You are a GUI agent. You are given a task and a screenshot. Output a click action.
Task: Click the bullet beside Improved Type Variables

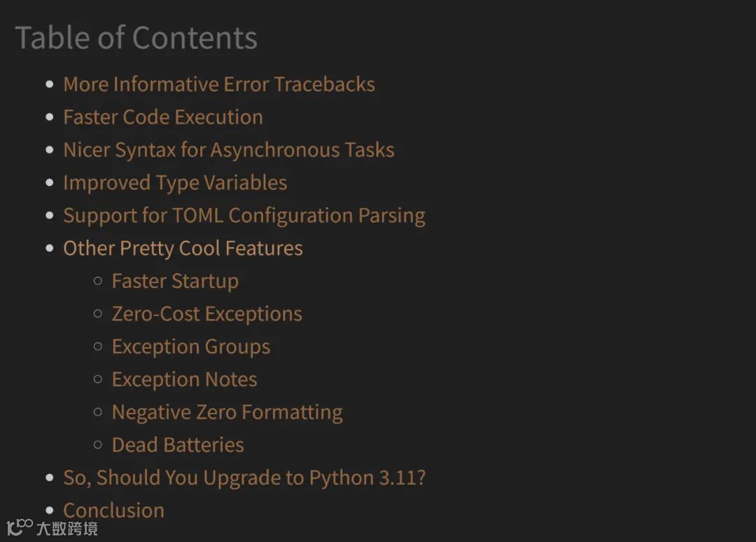[x=50, y=183]
